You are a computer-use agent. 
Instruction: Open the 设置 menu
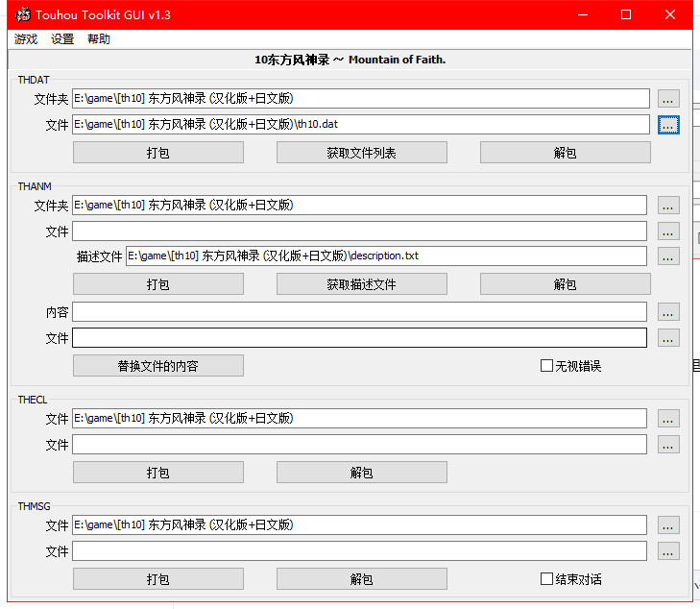point(62,39)
